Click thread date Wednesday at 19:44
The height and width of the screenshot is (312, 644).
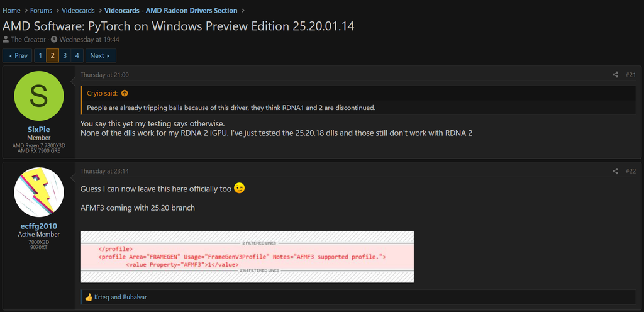(89, 40)
